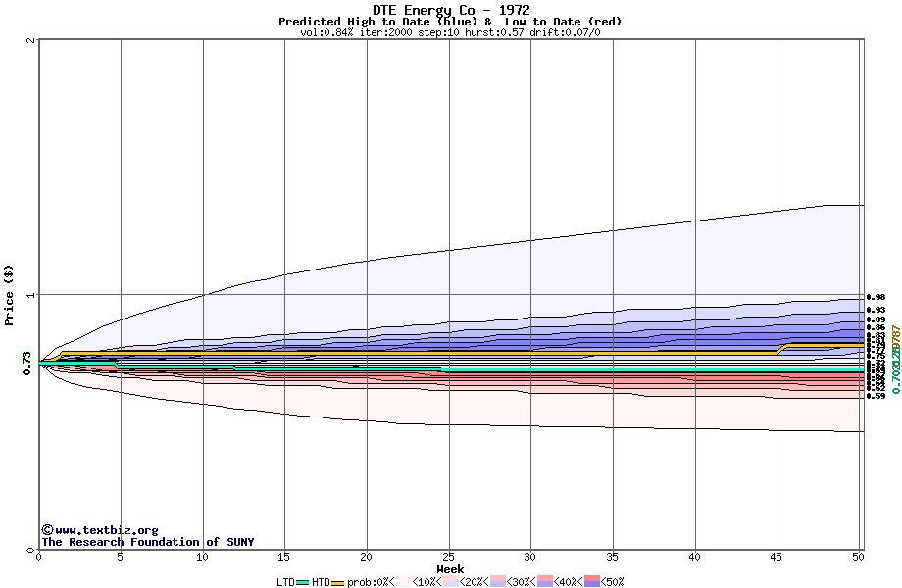This screenshot has height=588, width=902.
Task: Click the right-side contour value 0.59
Action: pyautogui.click(x=877, y=396)
